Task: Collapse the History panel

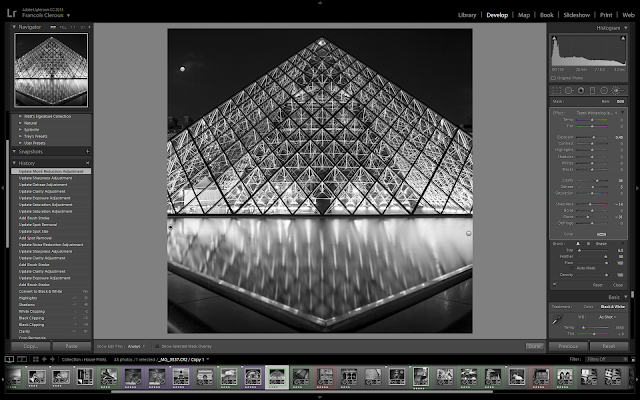Action: point(14,163)
